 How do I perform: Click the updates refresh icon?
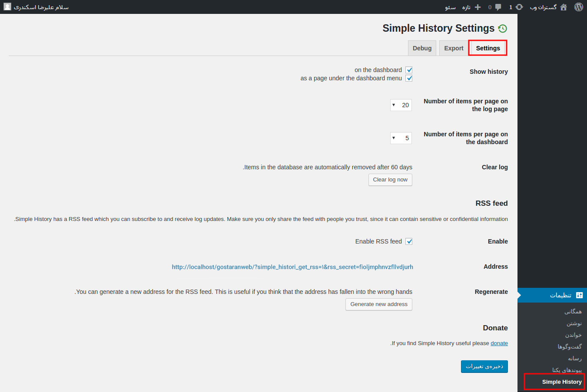(519, 7)
